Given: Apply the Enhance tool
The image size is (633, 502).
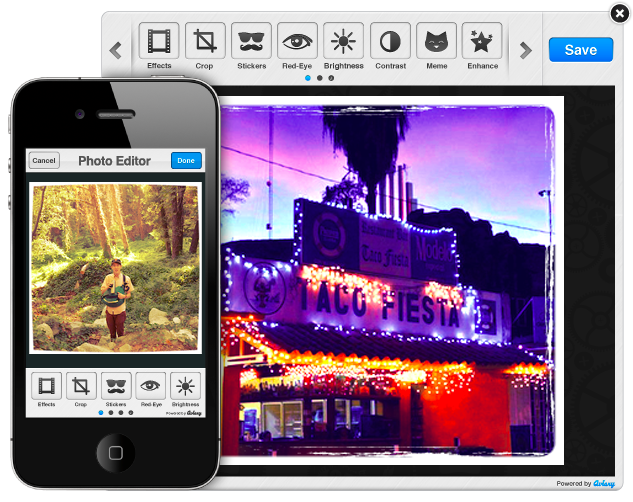Looking at the screenshot, I should click(x=482, y=41).
